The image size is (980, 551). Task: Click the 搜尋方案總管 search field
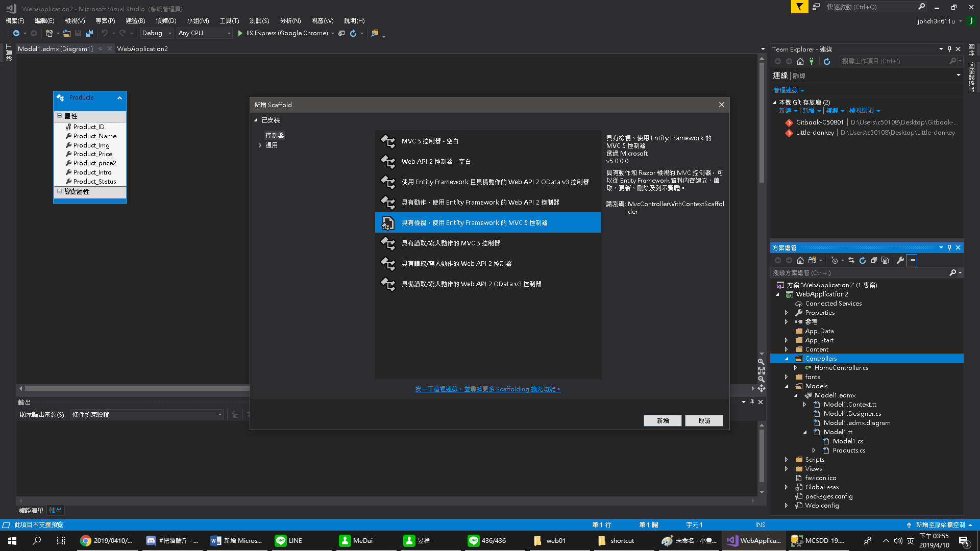coord(860,273)
